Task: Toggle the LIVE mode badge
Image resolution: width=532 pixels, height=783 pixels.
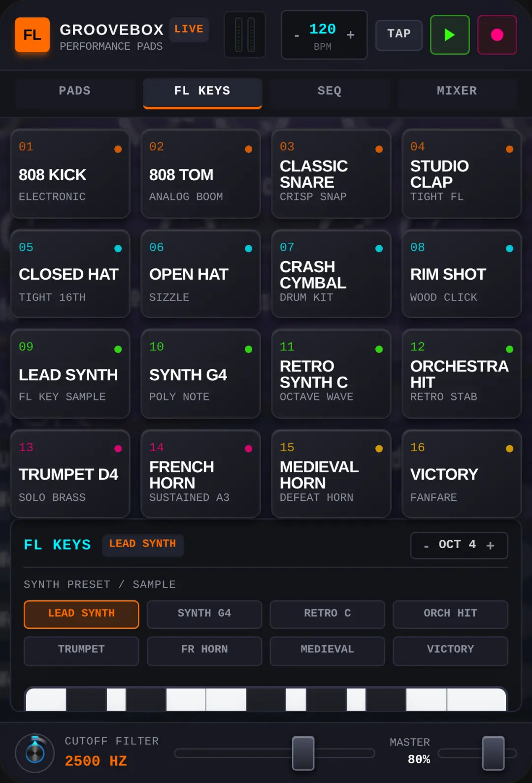Action: (189, 29)
